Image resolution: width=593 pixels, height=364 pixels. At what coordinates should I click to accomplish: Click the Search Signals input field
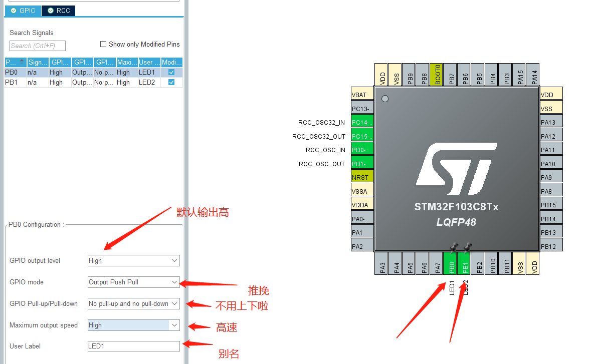[38, 46]
